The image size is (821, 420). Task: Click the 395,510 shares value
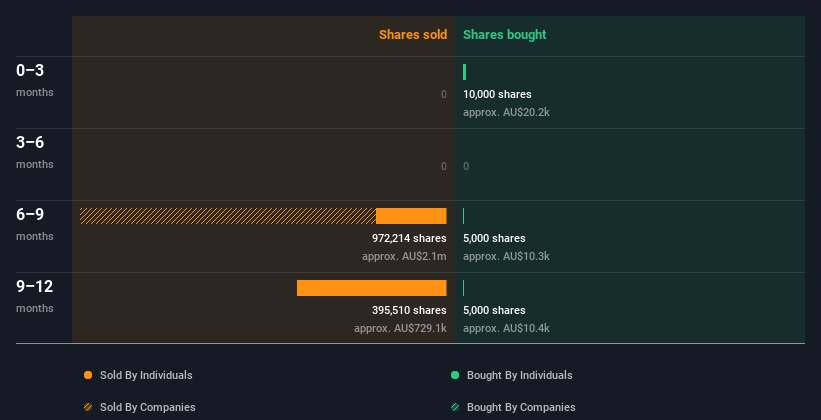409,310
